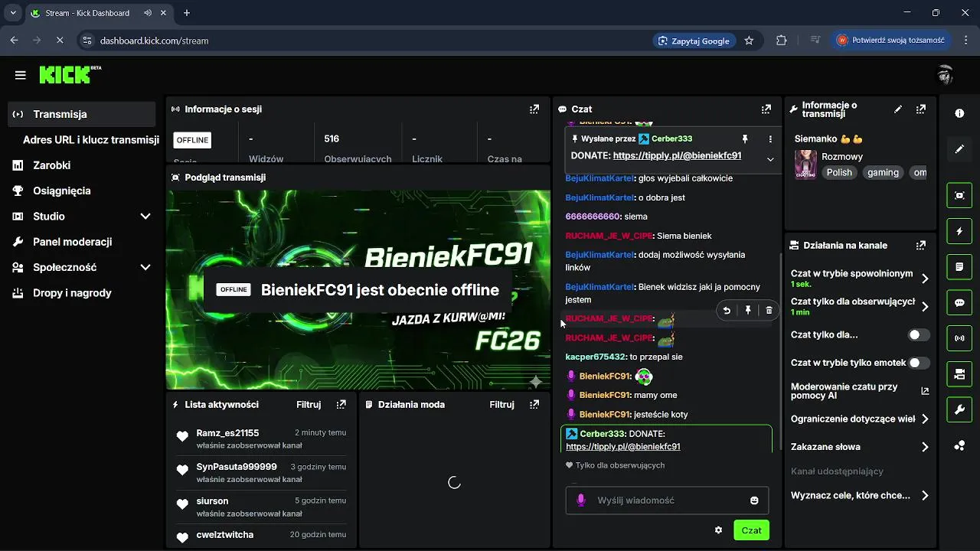
Task: Open tipply.pl link in pinned message
Action: pos(677,155)
